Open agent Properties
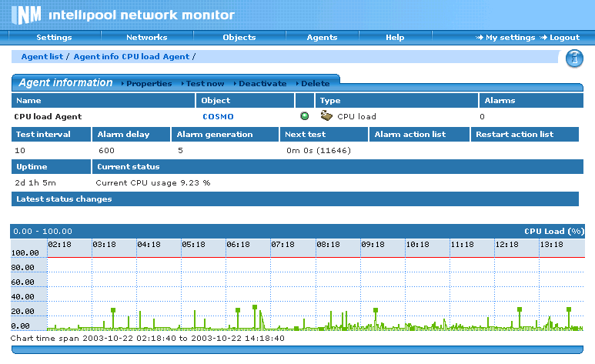 (x=148, y=83)
